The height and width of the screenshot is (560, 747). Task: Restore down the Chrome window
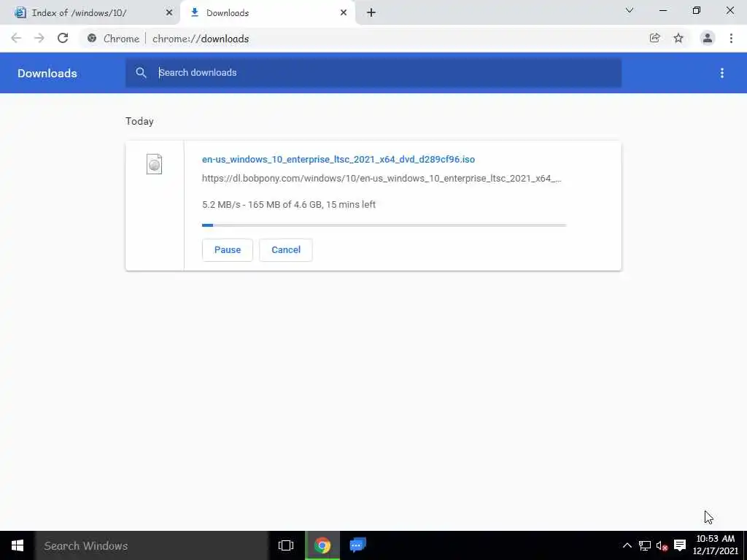[697, 10]
